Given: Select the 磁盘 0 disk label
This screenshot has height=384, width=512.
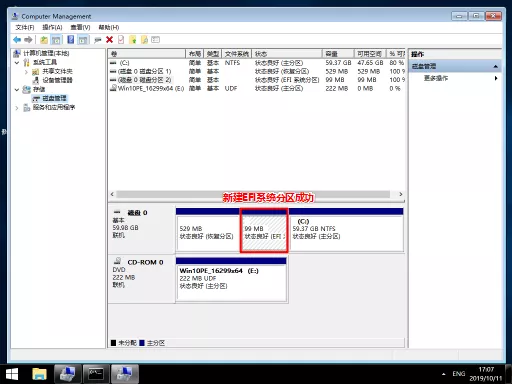Looking at the screenshot, I should click(142, 229).
